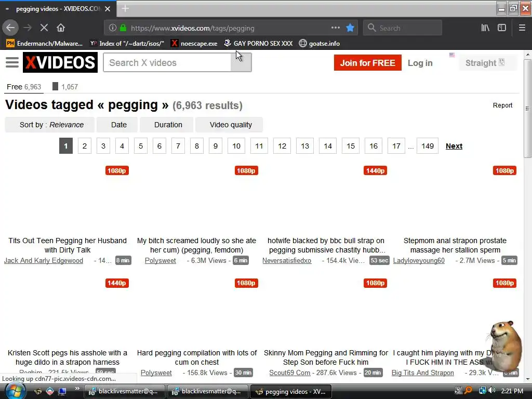
Task: Switch to pegging videos taskbar button
Action: point(291,392)
